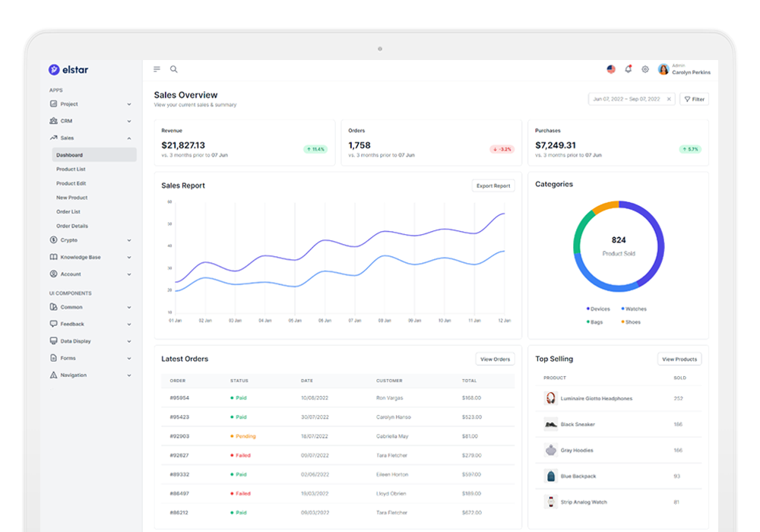
Task: Click the notification bell icon
Action: [628, 68]
